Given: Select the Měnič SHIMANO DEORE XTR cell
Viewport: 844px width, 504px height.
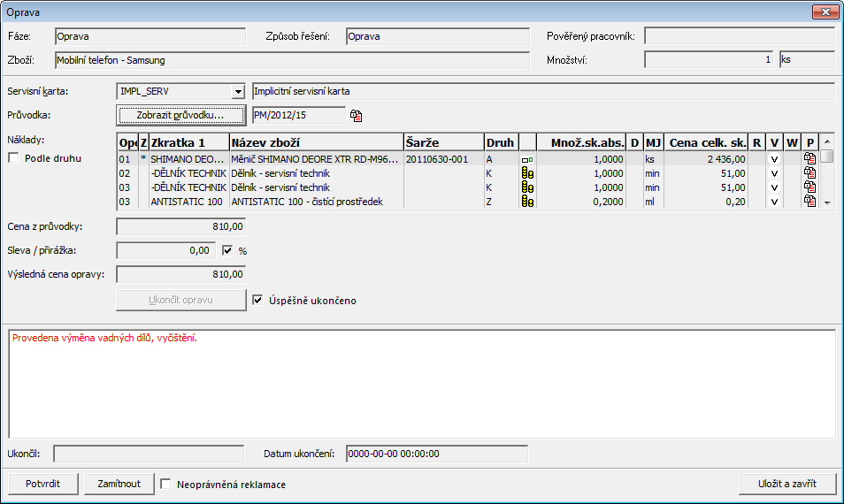Looking at the screenshot, I should click(x=317, y=159).
